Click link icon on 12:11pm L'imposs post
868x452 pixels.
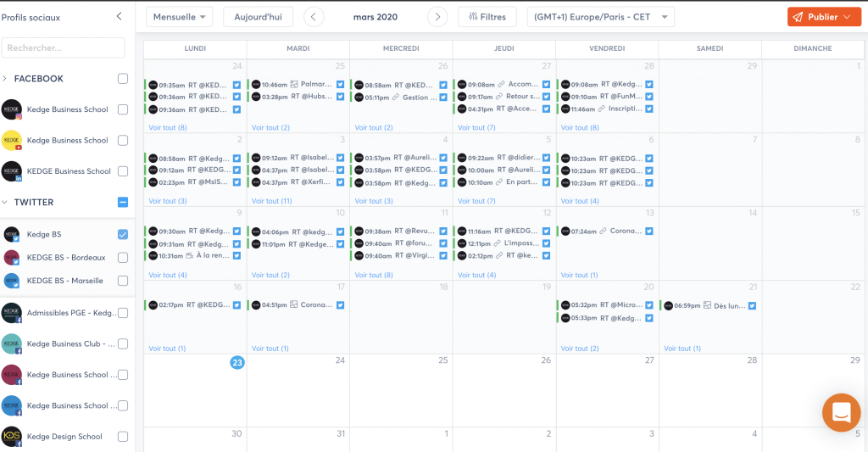coord(497,243)
